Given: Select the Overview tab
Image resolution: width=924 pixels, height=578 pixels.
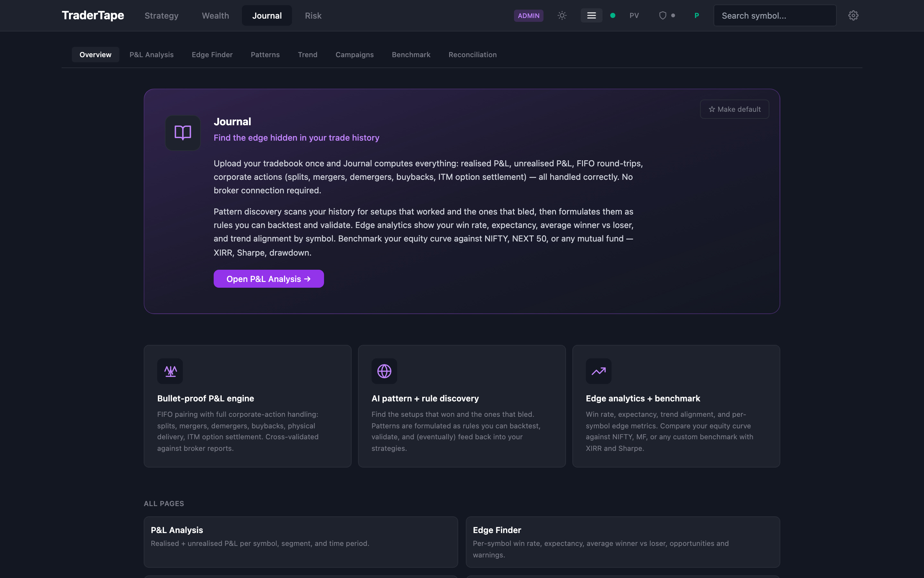Looking at the screenshot, I should (x=96, y=55).
